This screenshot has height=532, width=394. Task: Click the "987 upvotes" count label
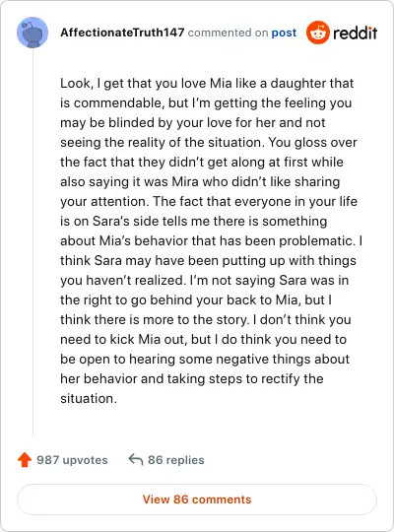[72, 460]
